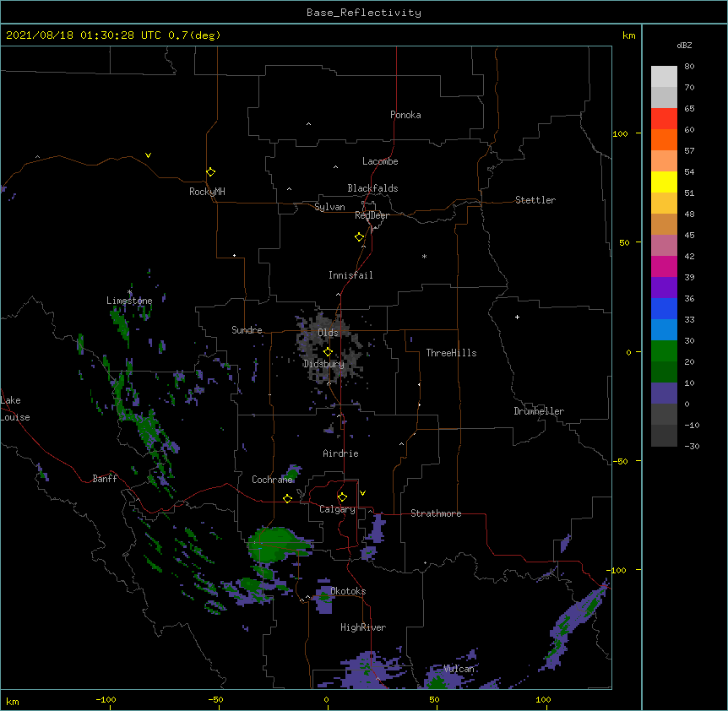Select the Lacombe city label

380,161
